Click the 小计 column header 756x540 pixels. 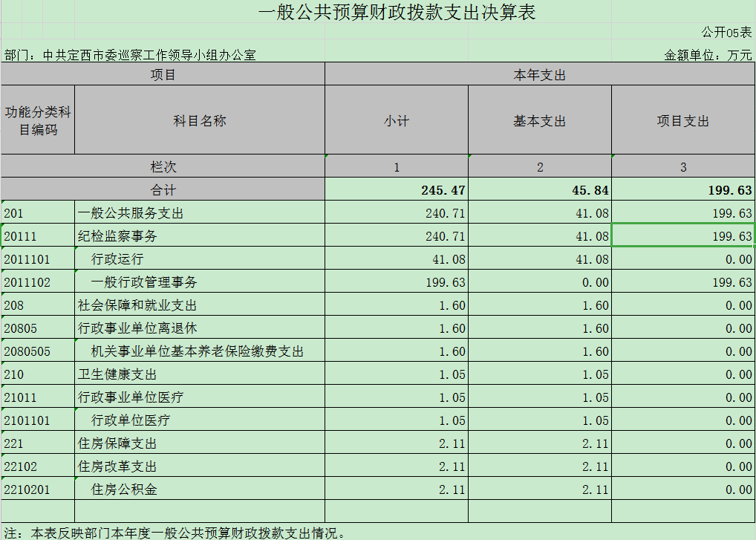pos(397,120)
